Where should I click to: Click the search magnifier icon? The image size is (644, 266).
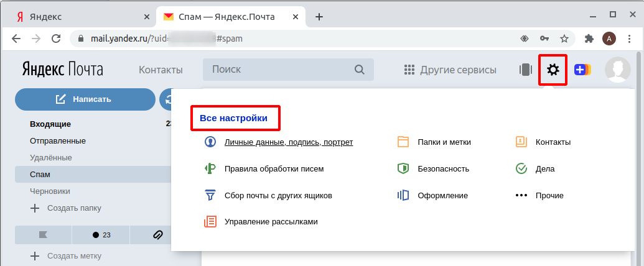pos(359,70)
